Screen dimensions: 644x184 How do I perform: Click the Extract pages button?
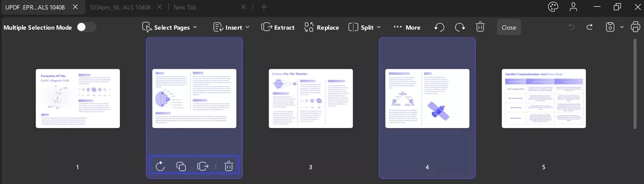pos(278,27)
